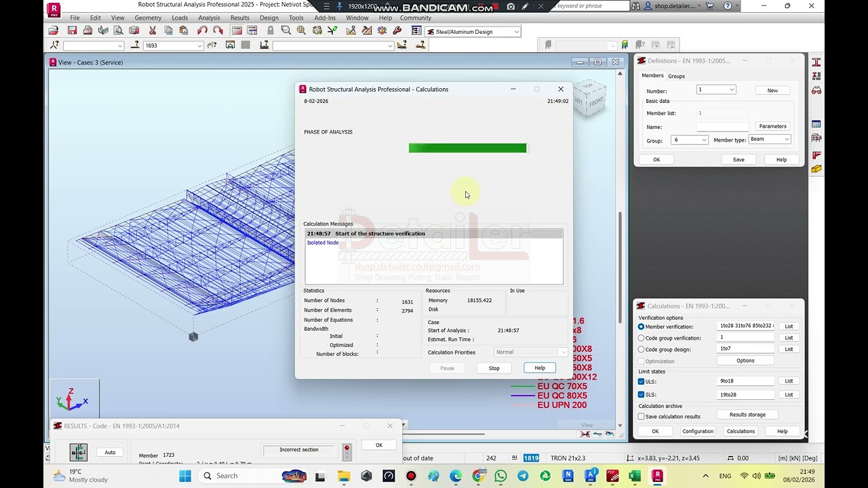Open the Print Preview toolbar icon
This screenshot has width=868, height=488.
(x=119, y=30)
